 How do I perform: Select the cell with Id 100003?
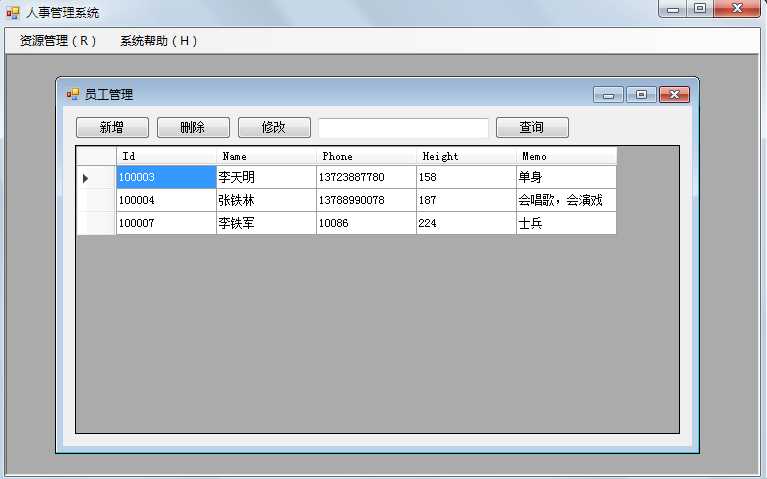click(166, 177)
